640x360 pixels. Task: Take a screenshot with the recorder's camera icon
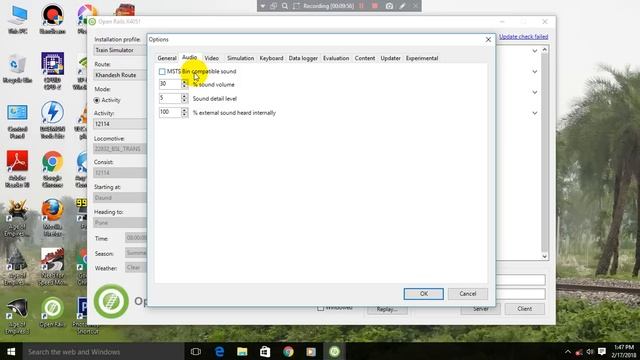(389, 6)
